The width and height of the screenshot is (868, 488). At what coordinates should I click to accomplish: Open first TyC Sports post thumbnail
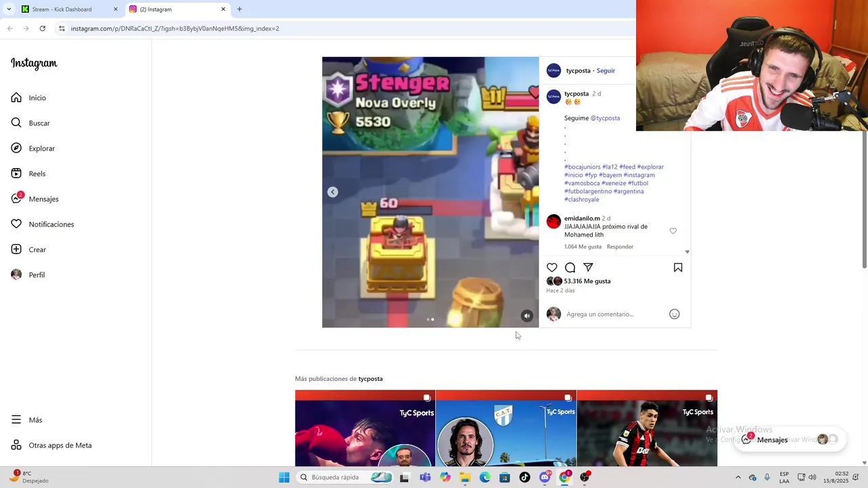[x=365, y=428]
